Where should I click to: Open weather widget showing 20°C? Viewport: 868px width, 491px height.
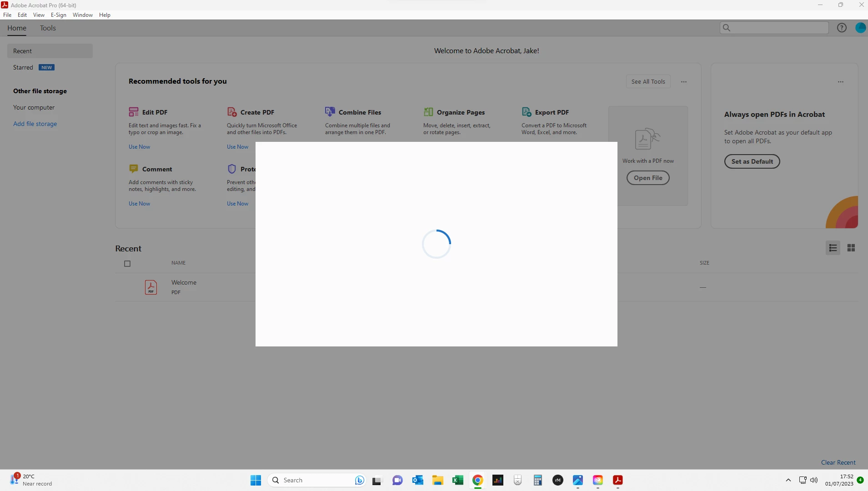coord(31,480)
